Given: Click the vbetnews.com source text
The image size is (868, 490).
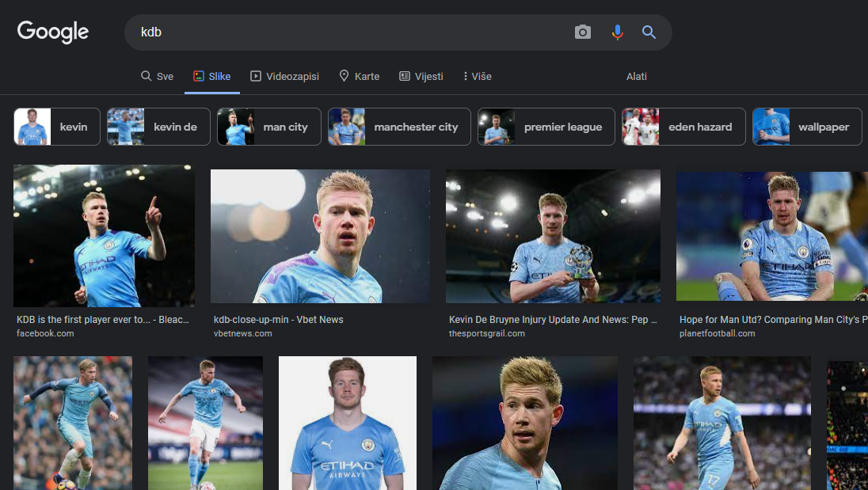Looking at the screenshot, I should (x=242, y=333).
